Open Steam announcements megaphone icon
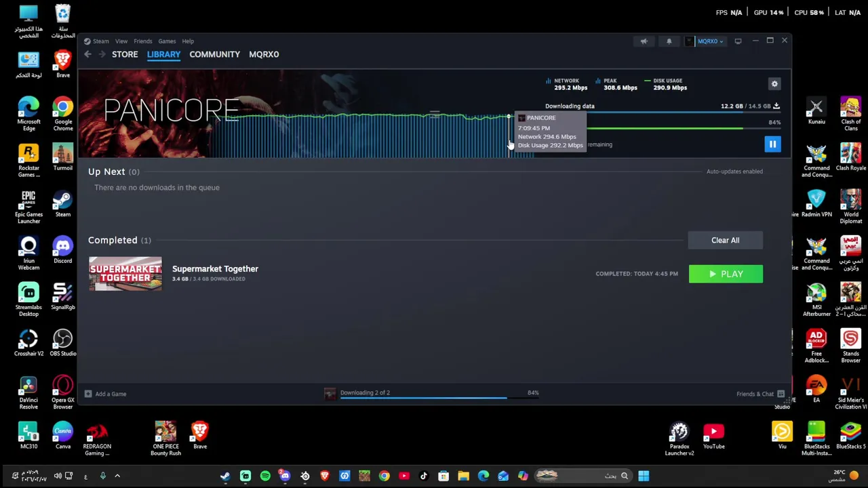Screen dimensions: 868x488 (x=644, y=41)
